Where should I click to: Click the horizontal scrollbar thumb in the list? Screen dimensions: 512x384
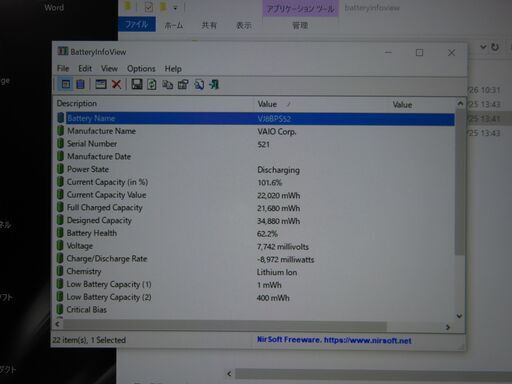(225, 325)
